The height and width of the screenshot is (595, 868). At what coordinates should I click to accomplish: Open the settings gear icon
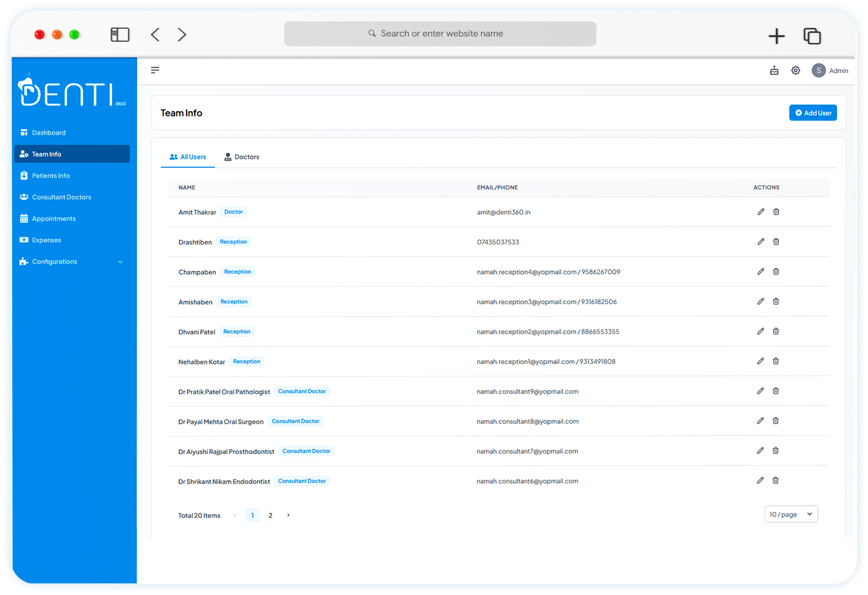[x=796, y=70]
